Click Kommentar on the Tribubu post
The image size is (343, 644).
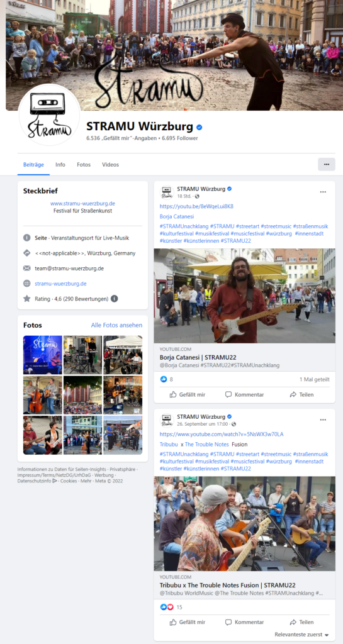244,622
